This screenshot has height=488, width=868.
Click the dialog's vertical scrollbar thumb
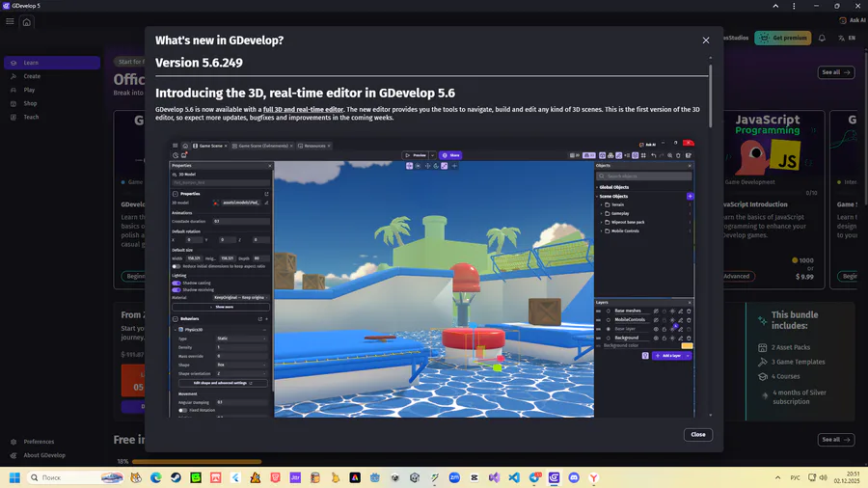(710, 95)
